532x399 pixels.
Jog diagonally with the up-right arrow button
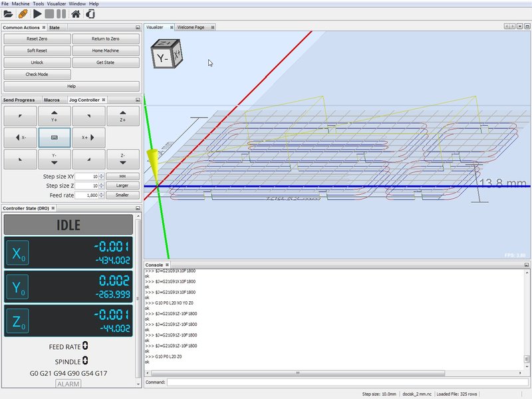pos(88,116)
